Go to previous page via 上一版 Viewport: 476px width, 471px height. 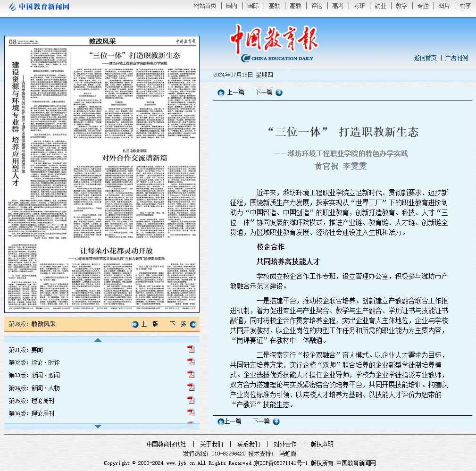[x=150, y=324]
